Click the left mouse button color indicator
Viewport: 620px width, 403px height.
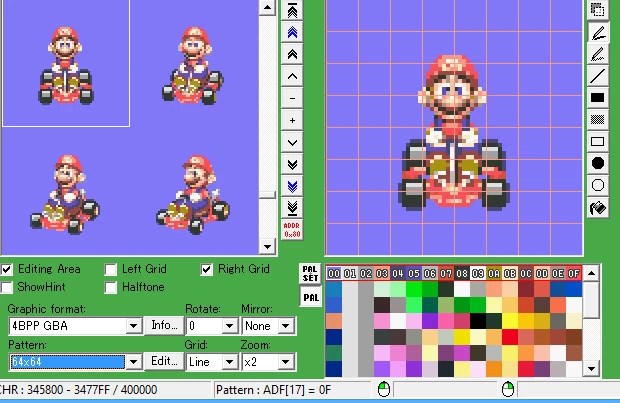[384, 389]
